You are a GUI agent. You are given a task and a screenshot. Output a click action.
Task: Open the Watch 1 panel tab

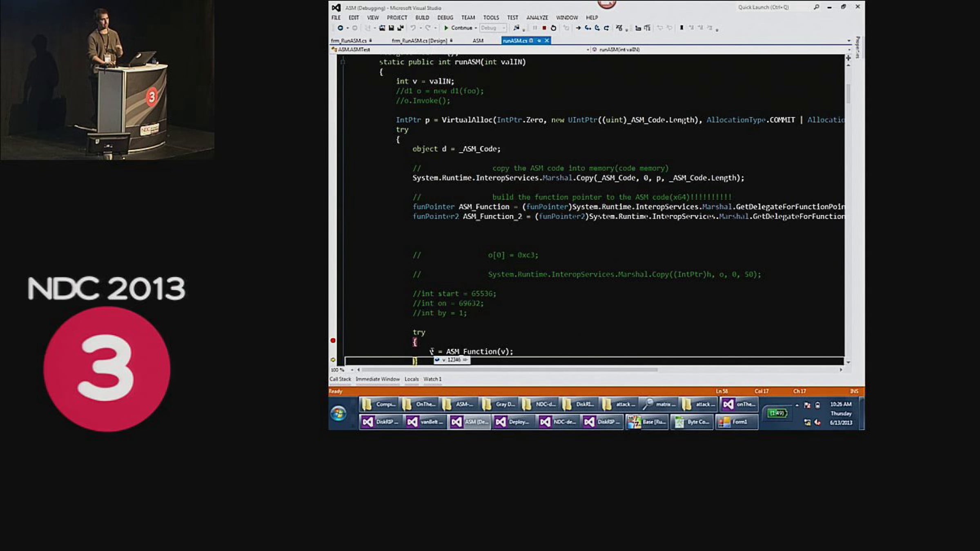(432, 379)
